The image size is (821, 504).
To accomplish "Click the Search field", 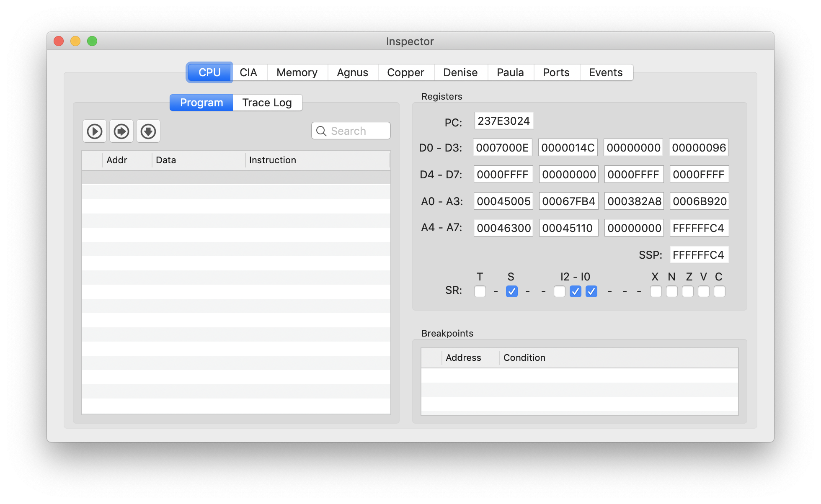I will pyautogui.click(x=351, y=131).
